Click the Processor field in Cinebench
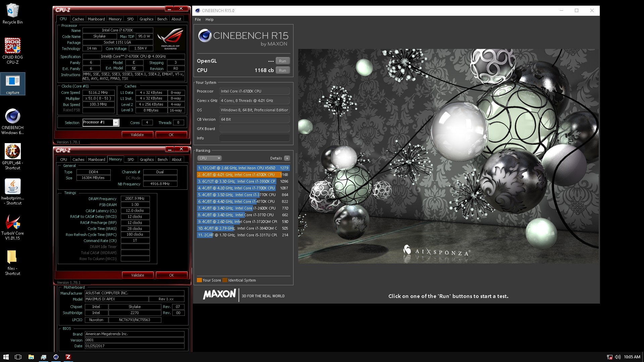644x362 pixels. pos(255,91)
